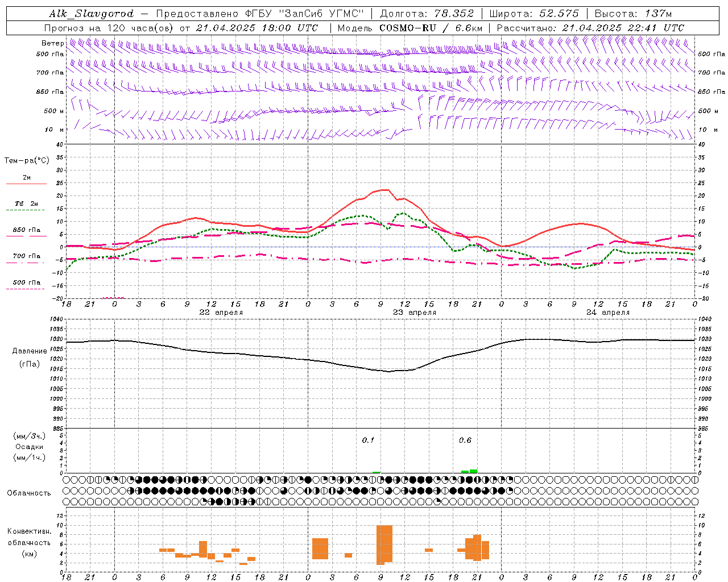Select the text Предоставлено ФГБУ "ЗапСиб УГМС"

click(259, 14)
